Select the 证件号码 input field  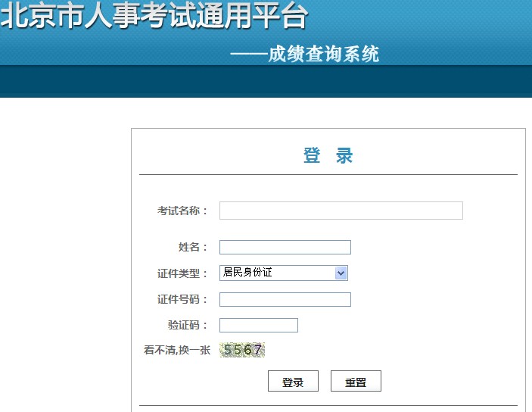coord(285,300)
